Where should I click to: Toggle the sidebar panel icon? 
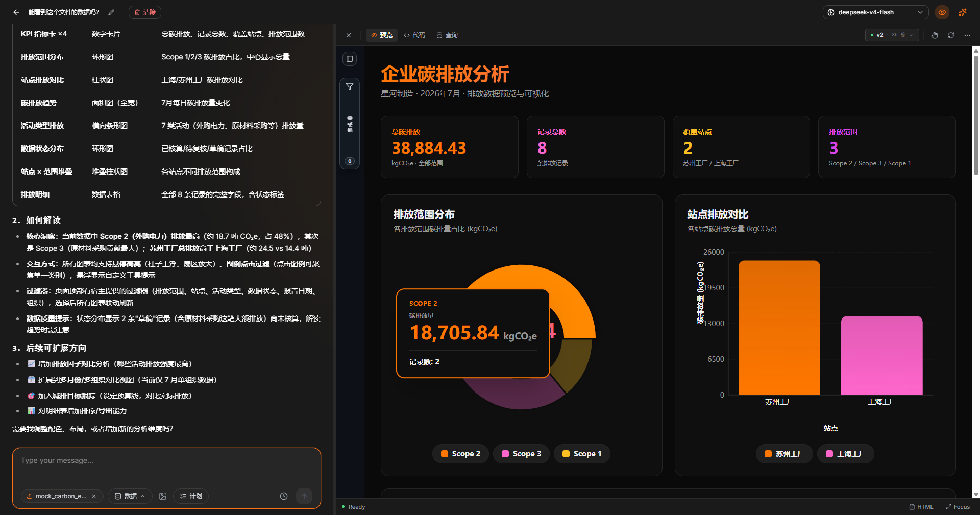click(x=350, y=59)
